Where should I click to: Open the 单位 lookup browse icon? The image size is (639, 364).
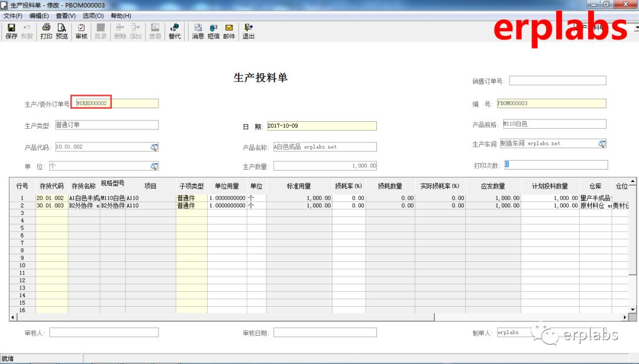(x=153, y=165)
